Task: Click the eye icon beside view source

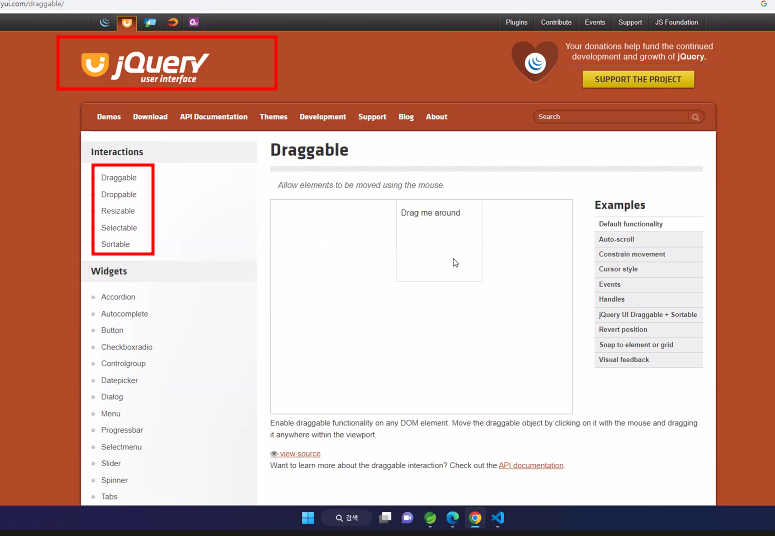Action: (x=274, y=454)
